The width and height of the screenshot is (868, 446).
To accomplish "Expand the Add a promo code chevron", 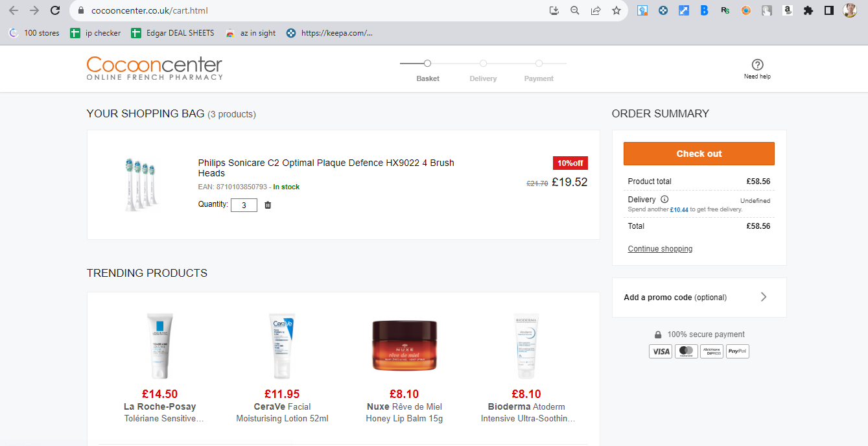I will 763,297.
